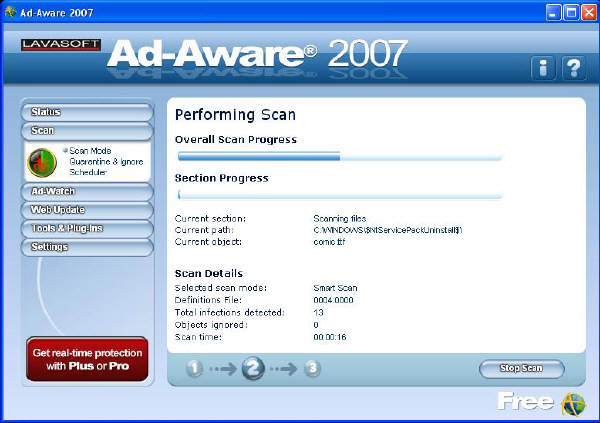The width and height of the screenshot is (600, 423).
Task: Close the Ad-Aware 2007 window
Action: click(x=589, y=13)
